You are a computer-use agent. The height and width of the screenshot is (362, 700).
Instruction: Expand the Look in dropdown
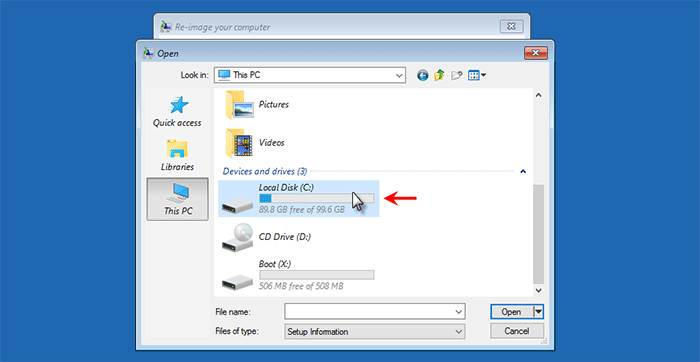click(399, 75)
